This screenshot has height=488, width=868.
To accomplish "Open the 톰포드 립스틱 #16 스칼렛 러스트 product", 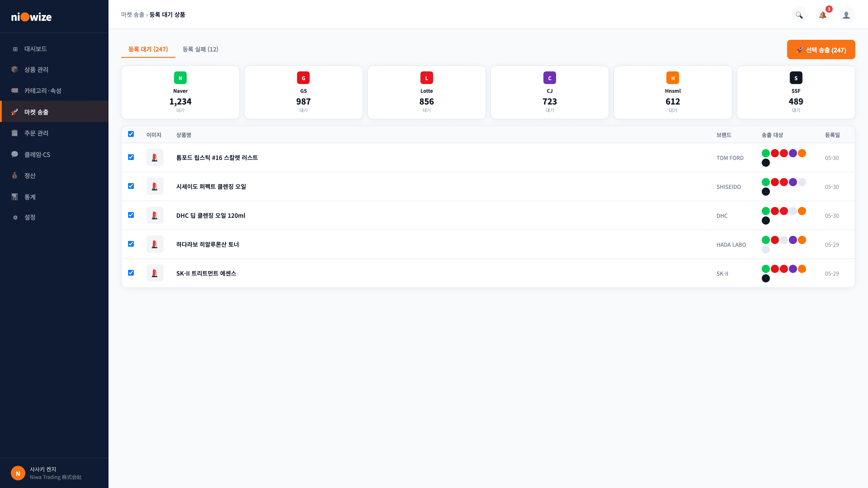I will (217, 158).
